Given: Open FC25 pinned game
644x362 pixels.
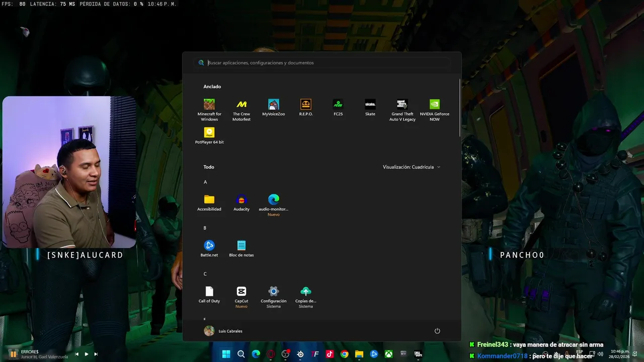Looking at the screenshot, I should click(x=338, y=108).
